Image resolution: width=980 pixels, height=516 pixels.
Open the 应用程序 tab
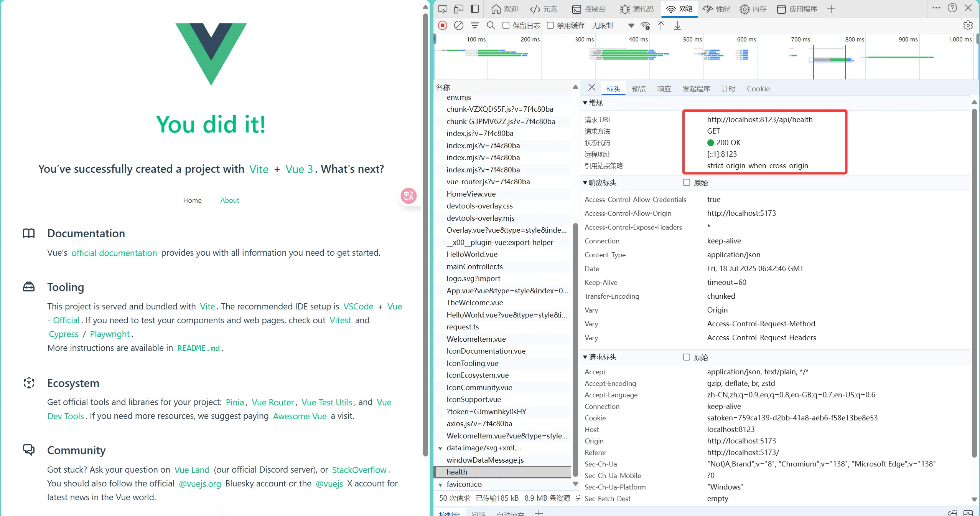797,9
